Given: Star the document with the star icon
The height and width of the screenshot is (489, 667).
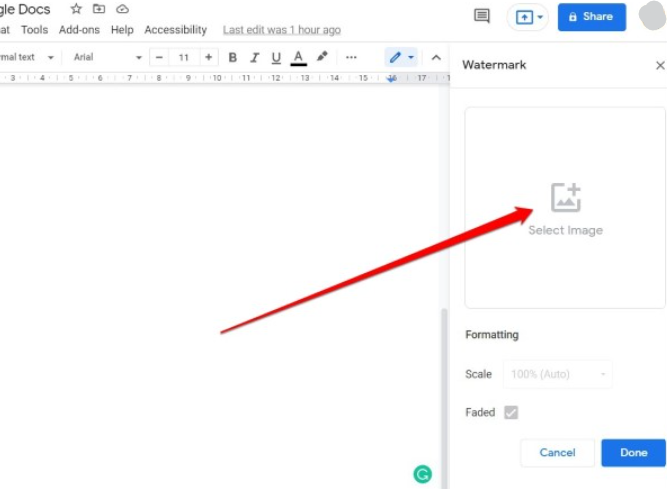Looking at the screenshot, I should [x=76, y=9].
